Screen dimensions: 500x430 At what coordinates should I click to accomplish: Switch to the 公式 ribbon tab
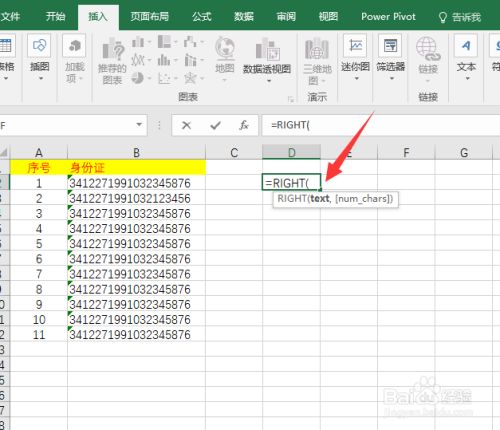(x=202, y=16)
